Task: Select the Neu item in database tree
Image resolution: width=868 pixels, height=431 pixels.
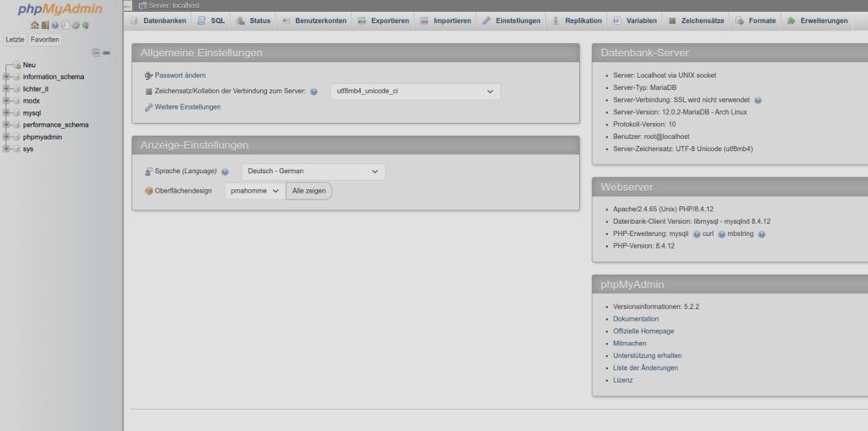Action: coord(29,65)
